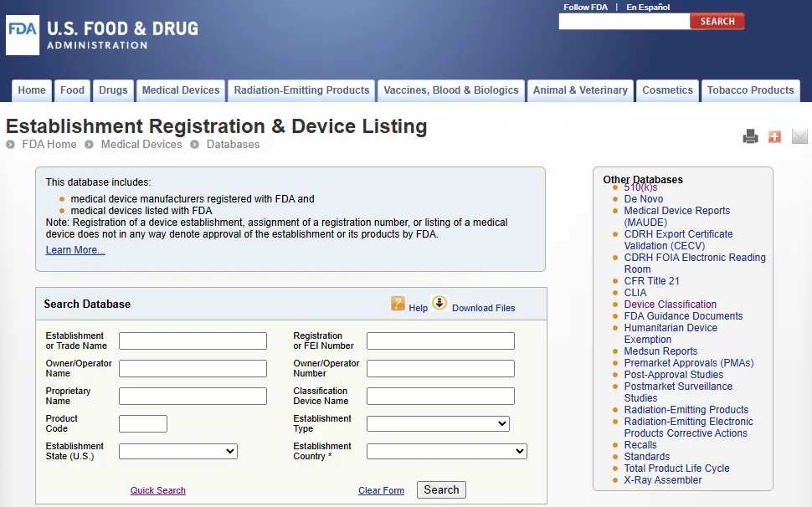Screen dimensions: 812x507
Task: Open the De Novo database link
Action: pos(643,199)
